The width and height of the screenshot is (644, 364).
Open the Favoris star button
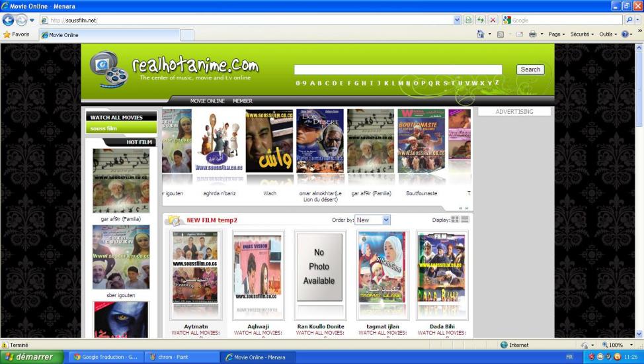click(17, 34)
